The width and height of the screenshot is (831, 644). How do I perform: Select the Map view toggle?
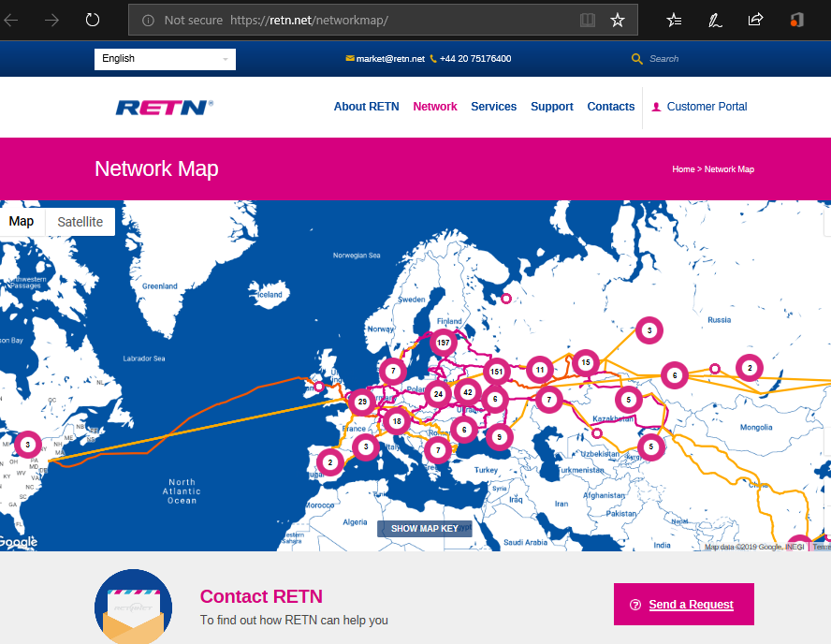click(22, 222)
